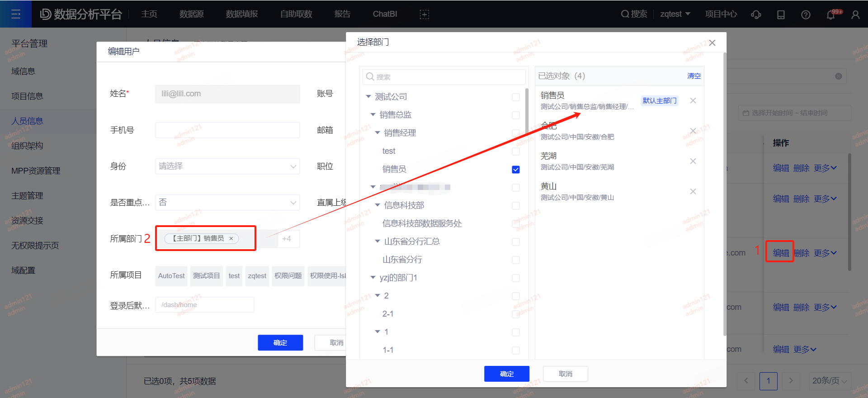Click the help question mark icon
Viewport: 868px width, 398px height.
(806, 14)
